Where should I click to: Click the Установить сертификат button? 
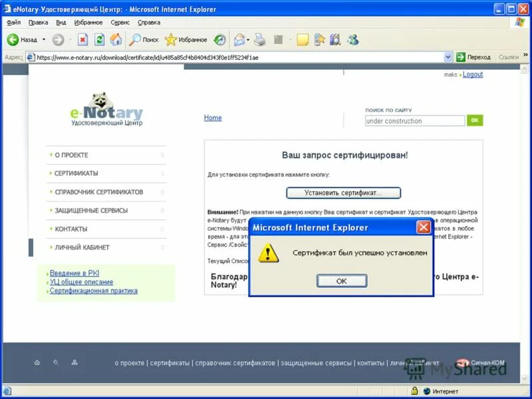pos(343,193)
